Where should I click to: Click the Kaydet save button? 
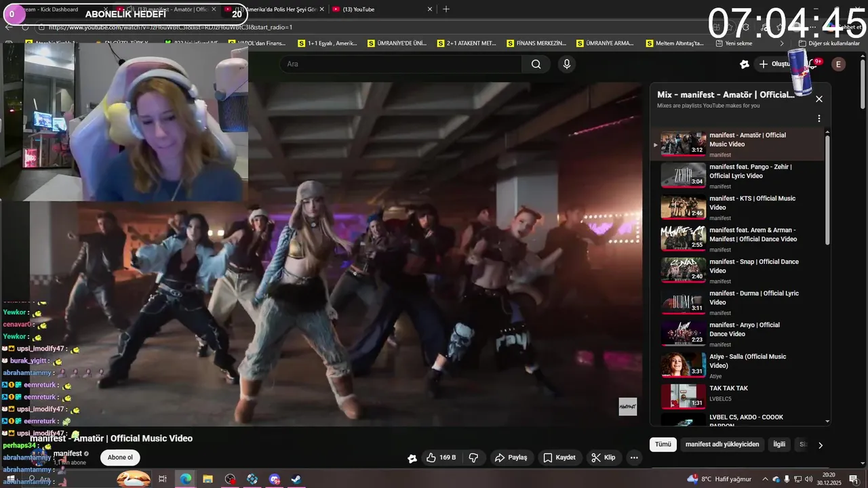click(x=559, y=457)
